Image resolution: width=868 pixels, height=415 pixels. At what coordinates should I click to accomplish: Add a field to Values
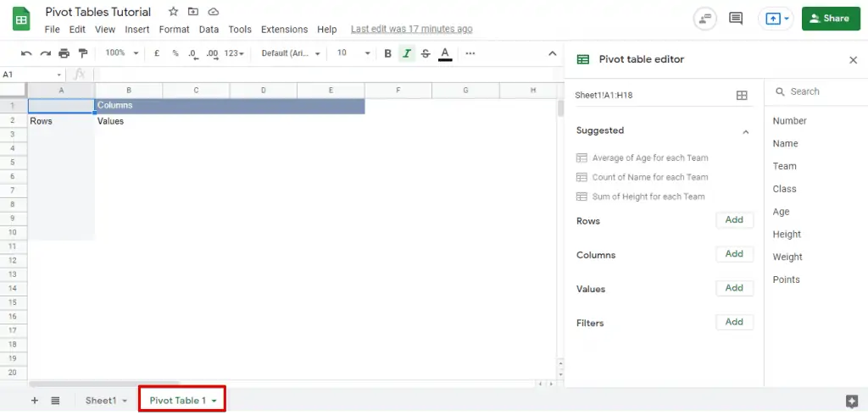point(735,288)
